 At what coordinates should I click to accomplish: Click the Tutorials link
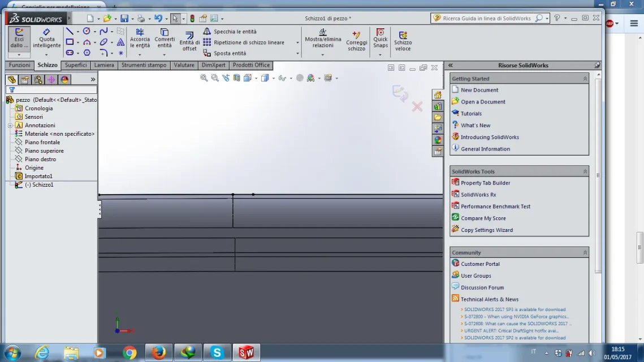[x=470, y=113]
